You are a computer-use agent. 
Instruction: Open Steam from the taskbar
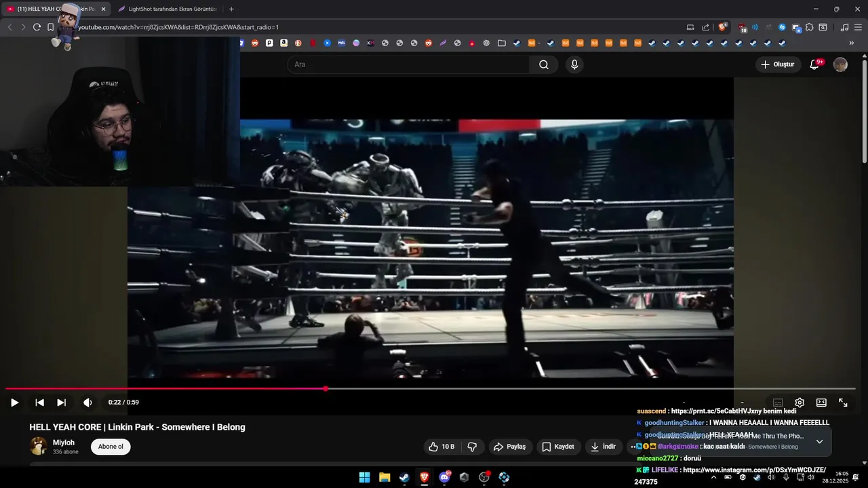click(x=404, y=477)
